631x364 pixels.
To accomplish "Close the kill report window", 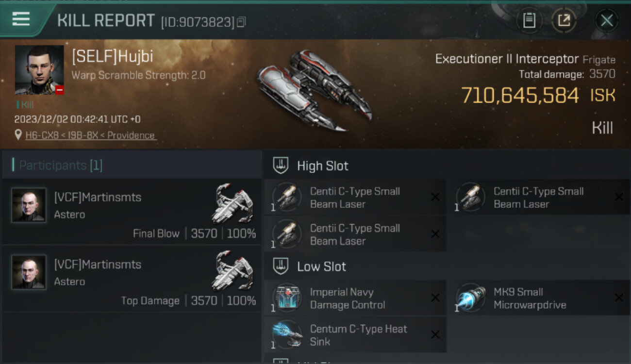I will [607, 20].
